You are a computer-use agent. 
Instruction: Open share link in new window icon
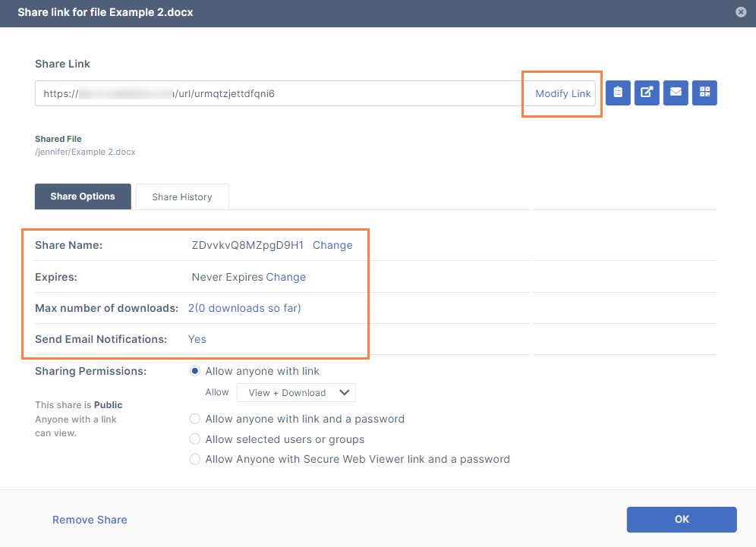tap(647, 93)
